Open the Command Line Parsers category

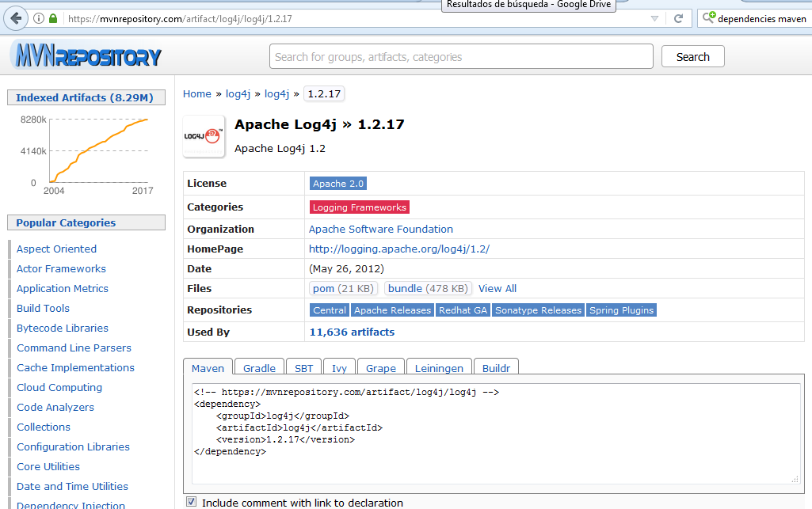[74, 348]
